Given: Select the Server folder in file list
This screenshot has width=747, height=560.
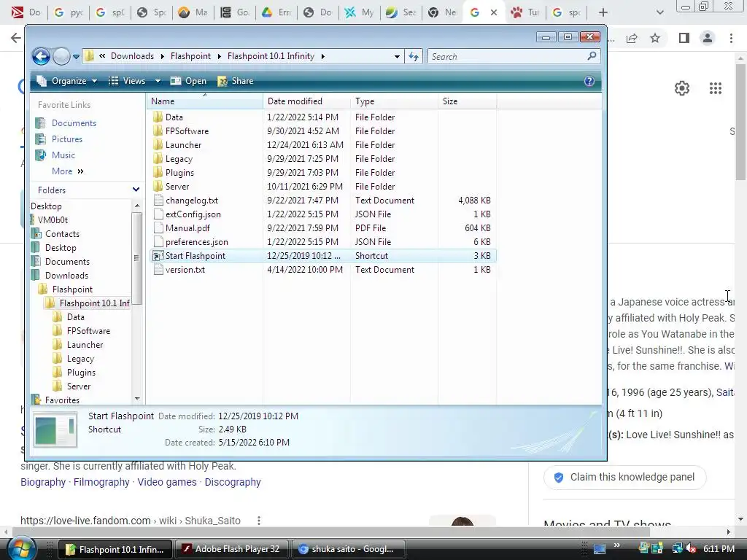Looking at the screenshot, I should click(177, 186).
